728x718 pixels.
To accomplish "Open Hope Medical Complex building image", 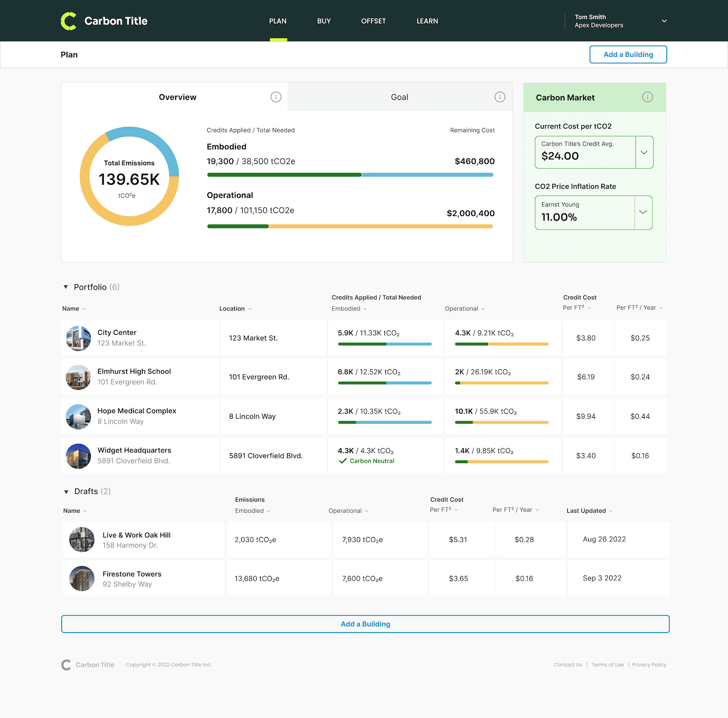I will pyautogui.click(x=79, y=417).
